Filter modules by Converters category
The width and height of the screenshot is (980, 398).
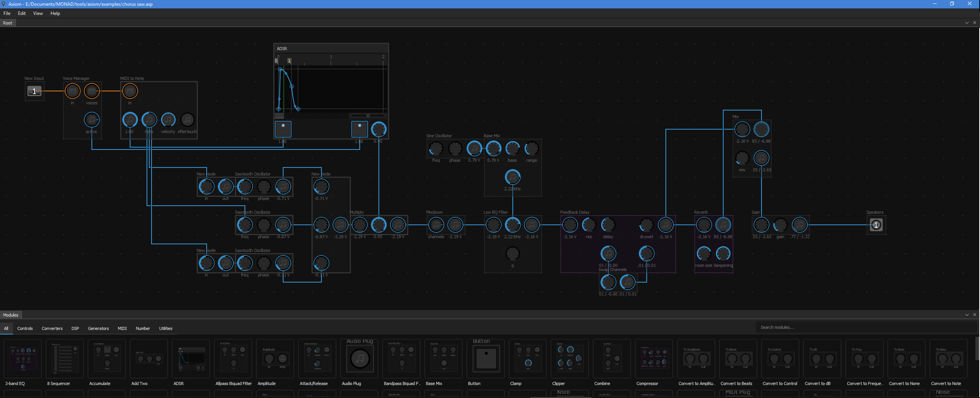[52, 328]
